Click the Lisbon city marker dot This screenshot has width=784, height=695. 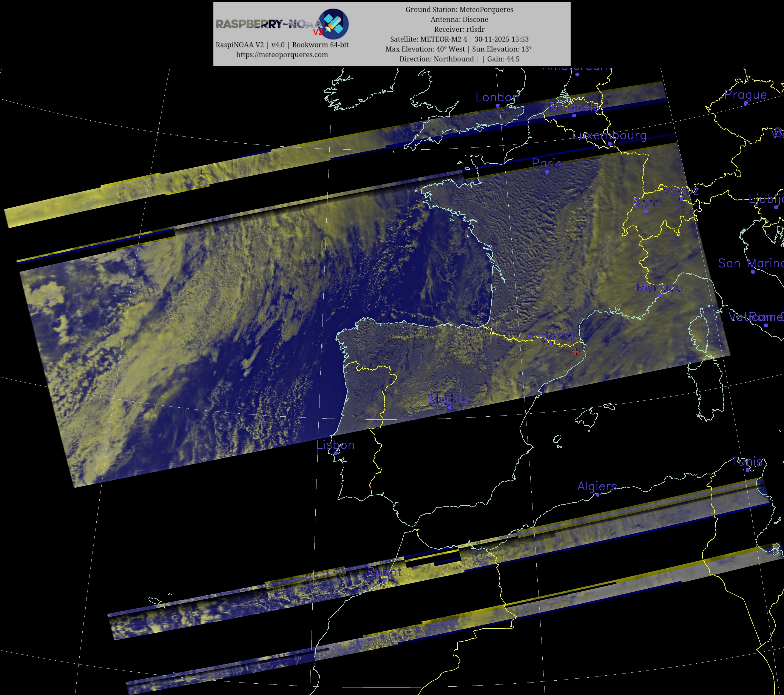pos(336,453)
